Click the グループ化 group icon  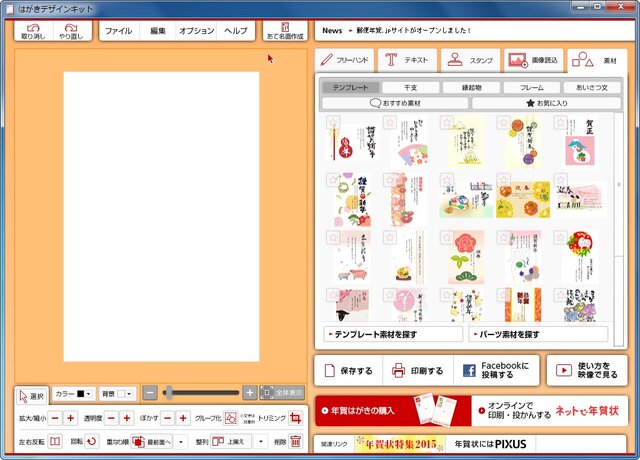click(x=231, y=418)
